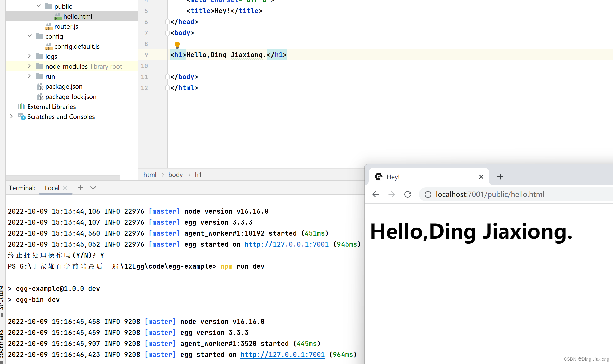This screenshot has height=364, width=613.
Task: Close the Hey! browser tab
Action: [x=481, y=177]
